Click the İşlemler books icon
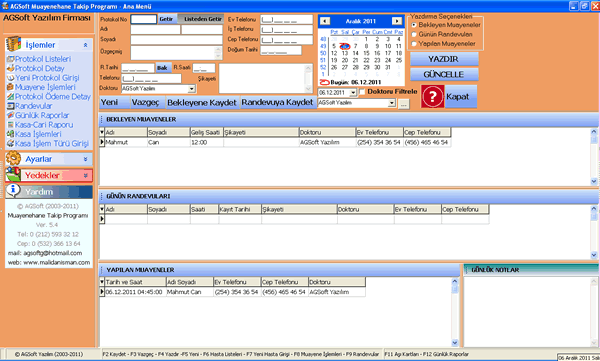600x361 pixels. point(13,44)
